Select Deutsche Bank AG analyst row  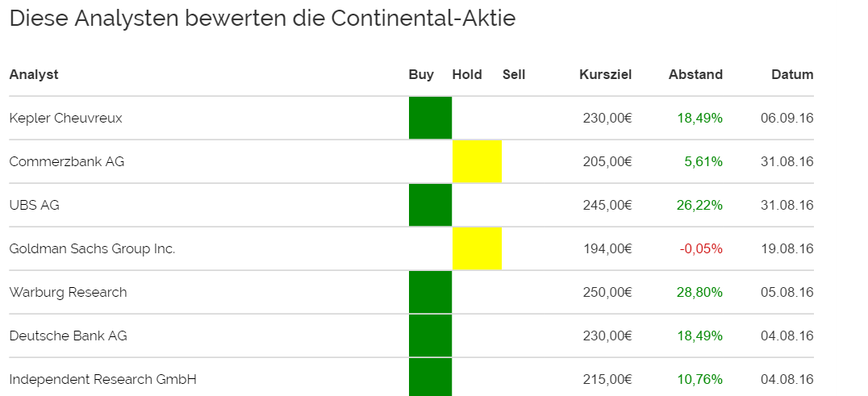68,336
